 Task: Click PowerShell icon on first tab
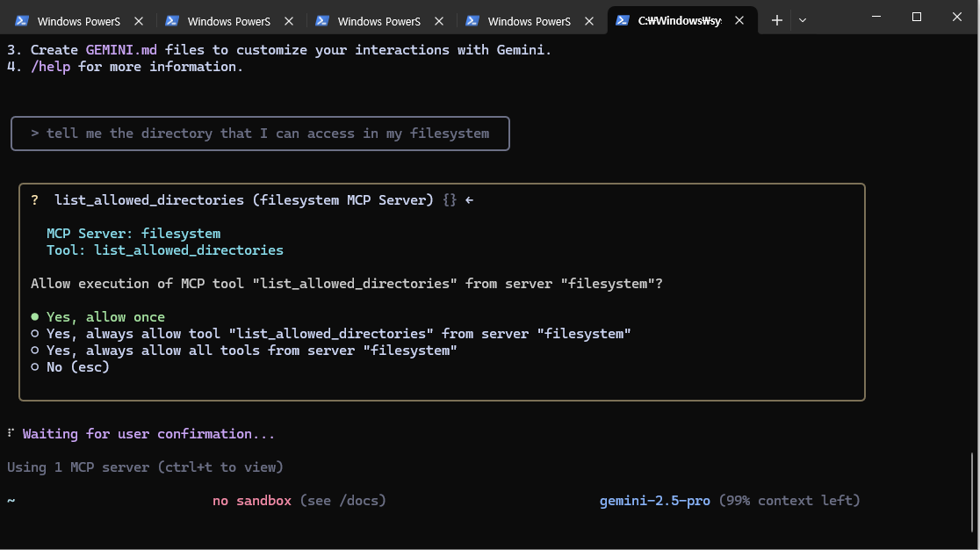(22, 20)
